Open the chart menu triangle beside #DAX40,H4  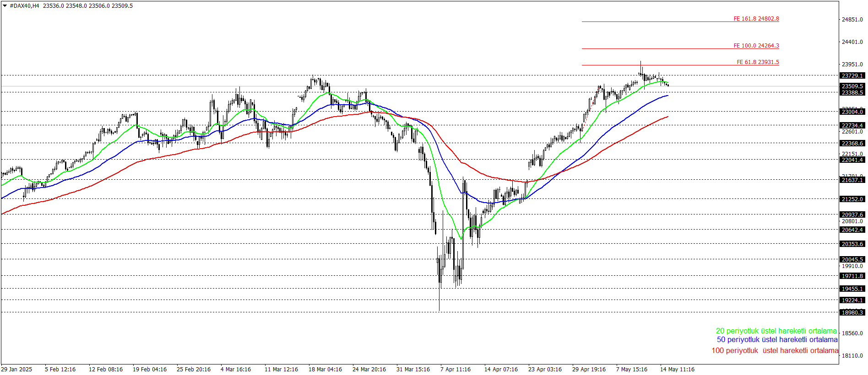[5, 6]
